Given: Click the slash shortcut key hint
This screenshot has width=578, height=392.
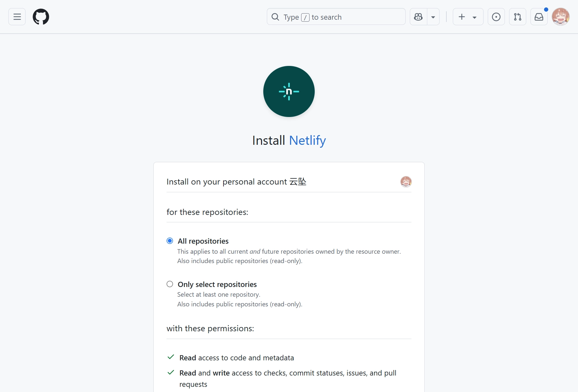Looking at the screenshot, I should (305, 17).
